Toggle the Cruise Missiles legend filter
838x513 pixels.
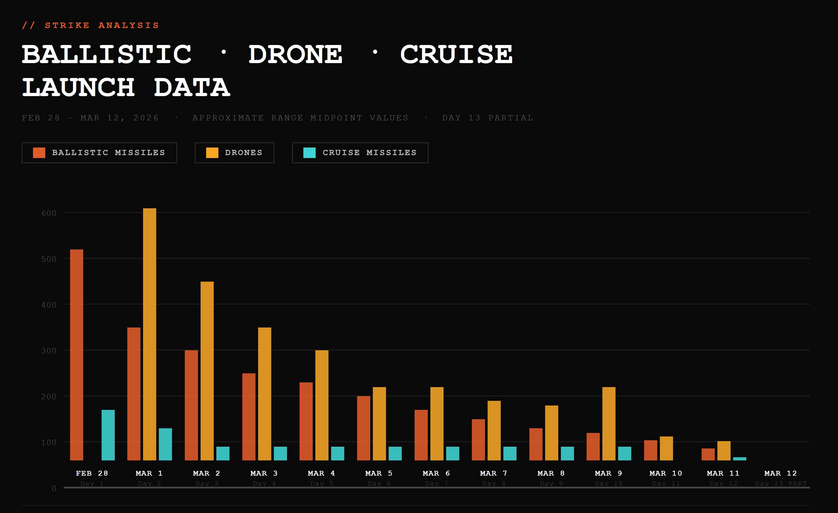[x=360, y=153]
